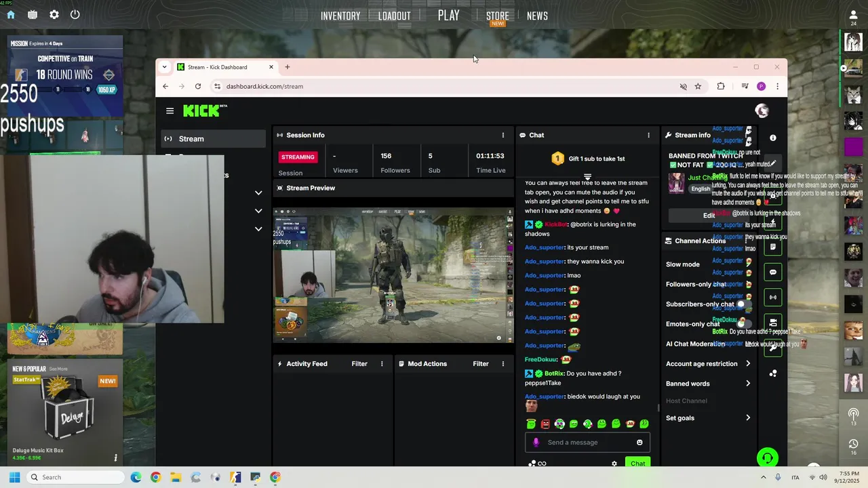Click the pencil edit icon in right rail
Viewport: 868px width, 488px height.
[773, 163]
